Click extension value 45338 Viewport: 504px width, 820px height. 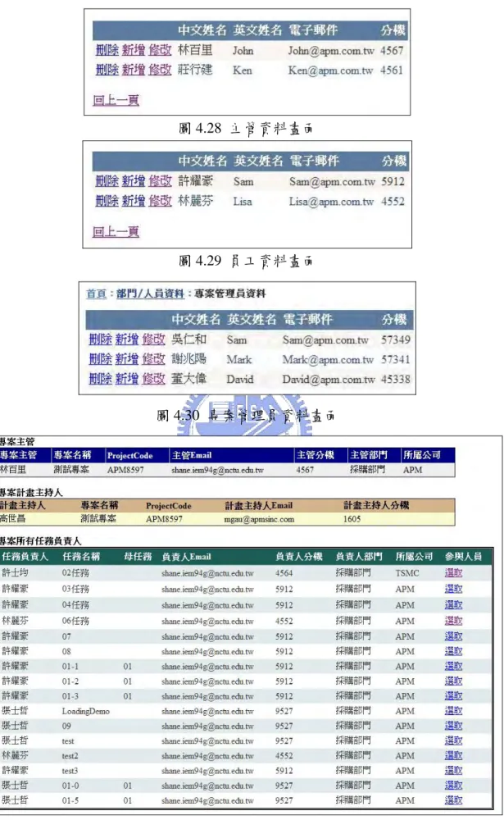[395, 379]
